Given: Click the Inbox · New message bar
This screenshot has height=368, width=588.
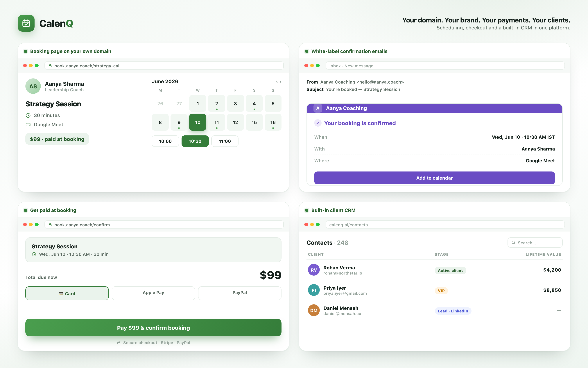Looking at the screenshot, I should [x=445, y=66].
